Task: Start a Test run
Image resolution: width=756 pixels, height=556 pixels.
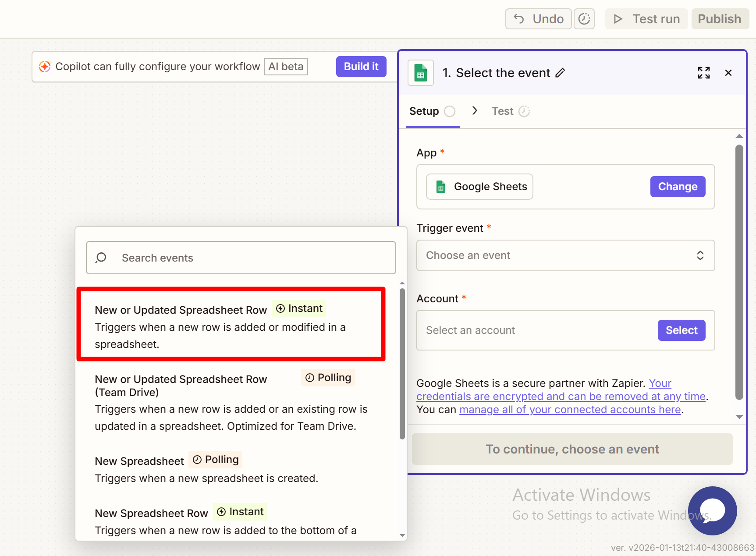Action: pyautogui.click(x=646, y=19)
